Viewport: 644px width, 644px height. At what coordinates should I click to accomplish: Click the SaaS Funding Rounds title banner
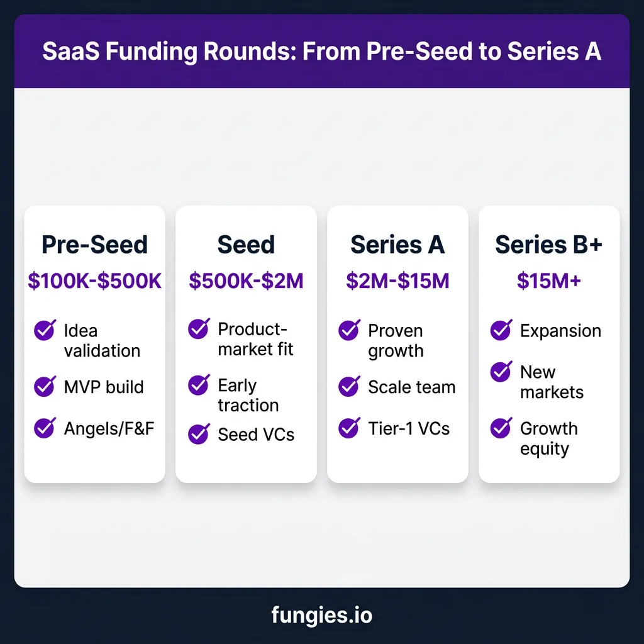click(322, 52)
